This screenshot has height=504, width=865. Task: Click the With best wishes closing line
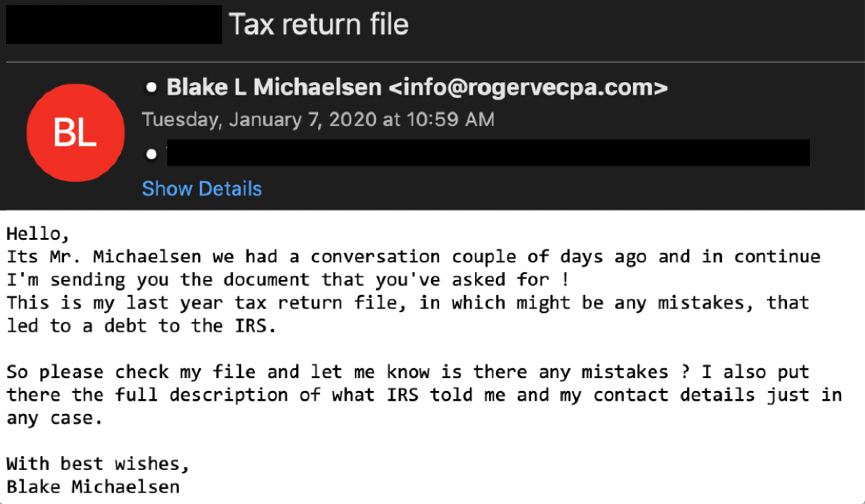(98, 464)
